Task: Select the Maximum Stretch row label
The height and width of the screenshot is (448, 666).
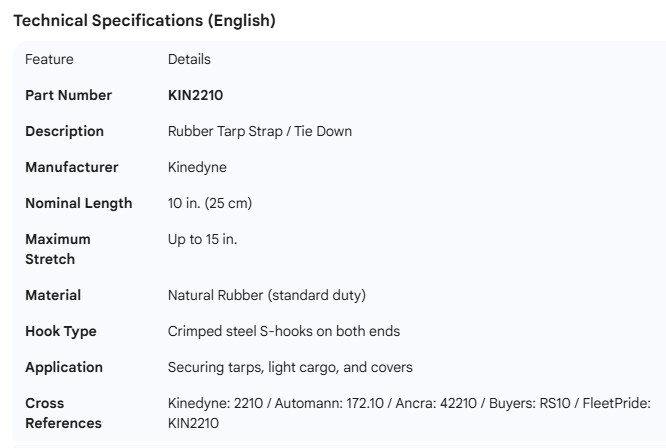Action: (58, 249)
